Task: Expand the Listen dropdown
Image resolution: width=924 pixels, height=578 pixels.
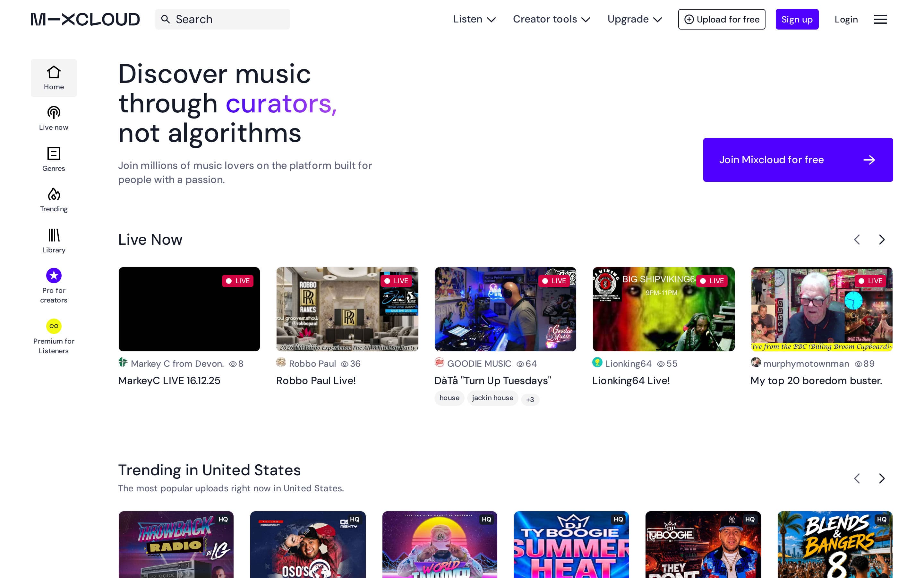Action: coord(475,19)
